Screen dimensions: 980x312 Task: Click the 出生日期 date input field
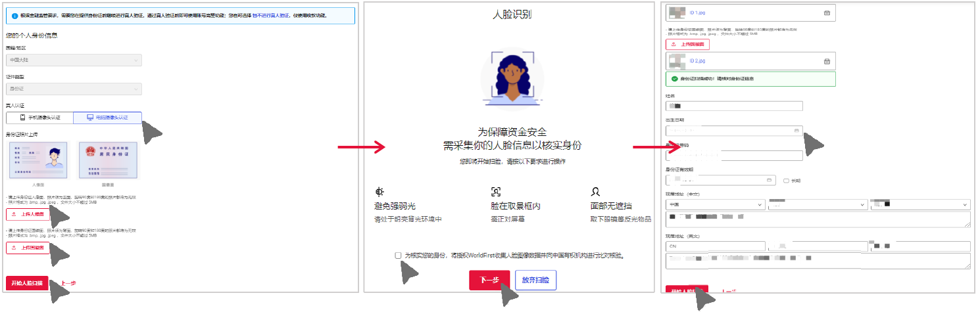click(x=734, y=131)
